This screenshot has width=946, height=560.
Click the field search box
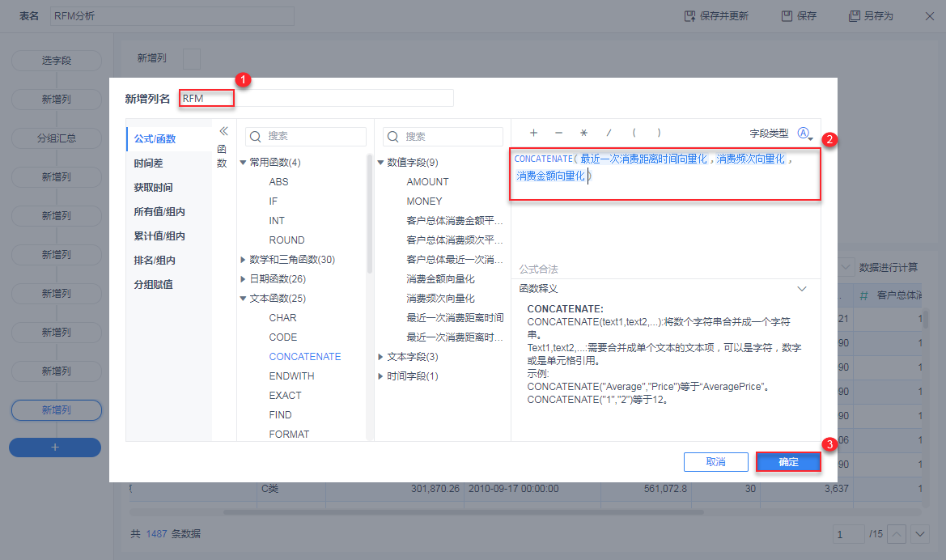point(443,137)
